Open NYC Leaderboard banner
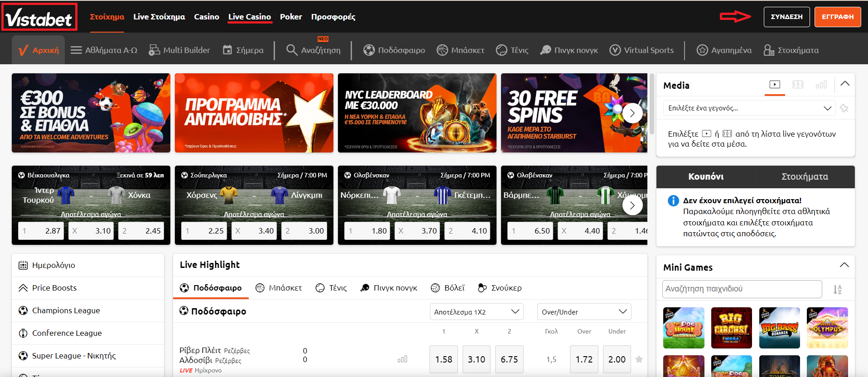This screenshot has height=377, width=868. point(417,113)
